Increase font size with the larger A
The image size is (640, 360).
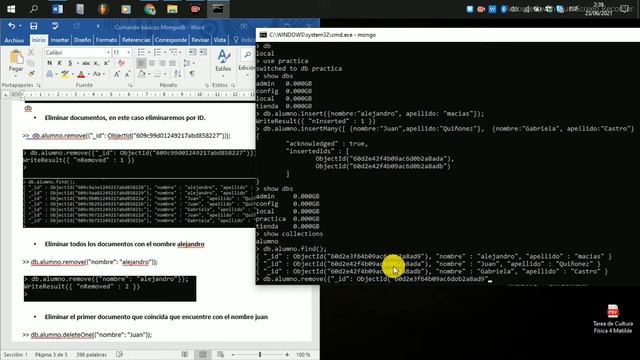point(117,74)
